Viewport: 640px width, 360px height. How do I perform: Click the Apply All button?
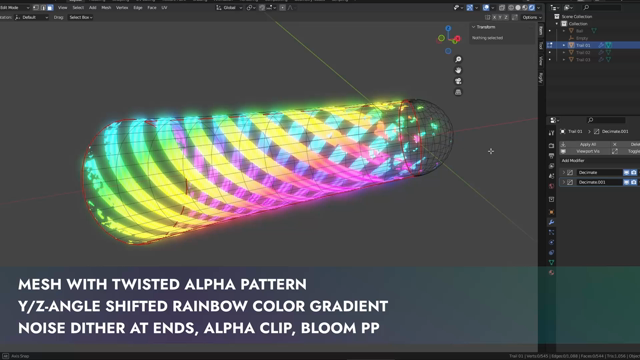pyautogui.click(x=585, y=144)
